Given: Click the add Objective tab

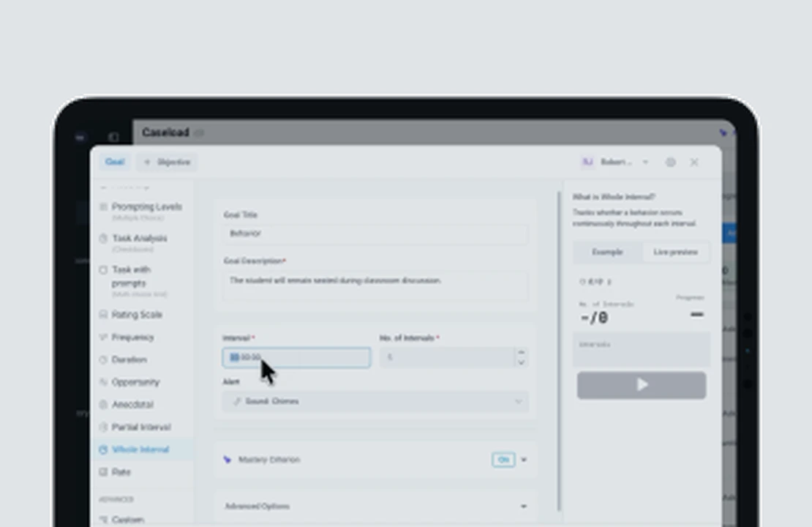Looking at the screenshot, I should coord(168,162).
